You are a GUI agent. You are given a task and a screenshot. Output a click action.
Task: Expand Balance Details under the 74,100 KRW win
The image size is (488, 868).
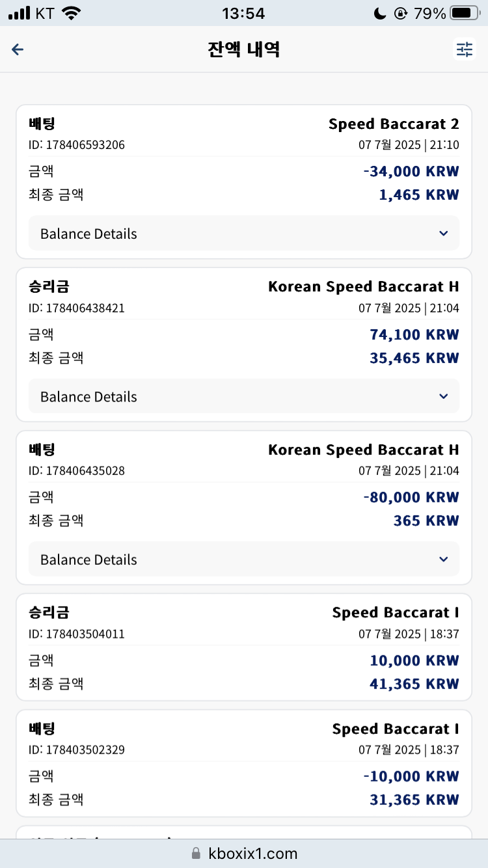[x=244, y=396]
